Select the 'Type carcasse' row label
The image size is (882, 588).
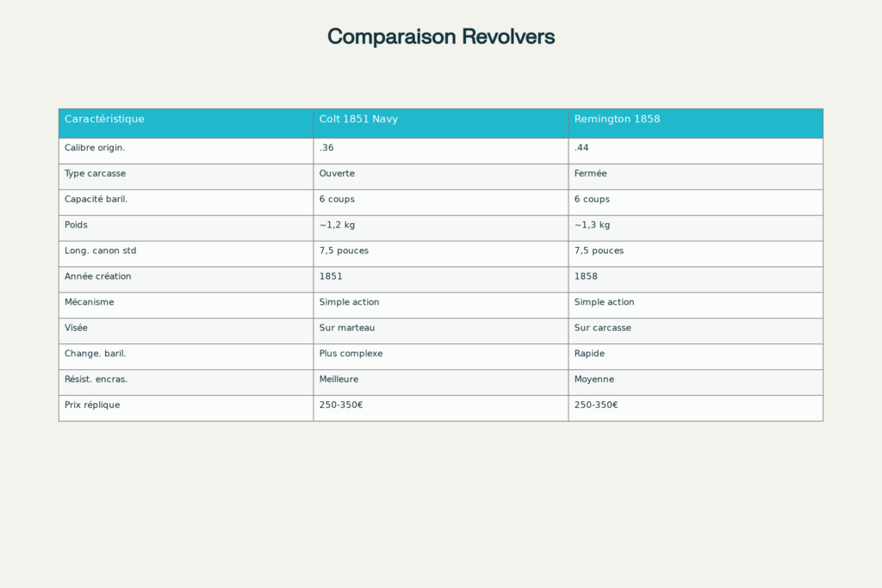click(x=95, y=174)
